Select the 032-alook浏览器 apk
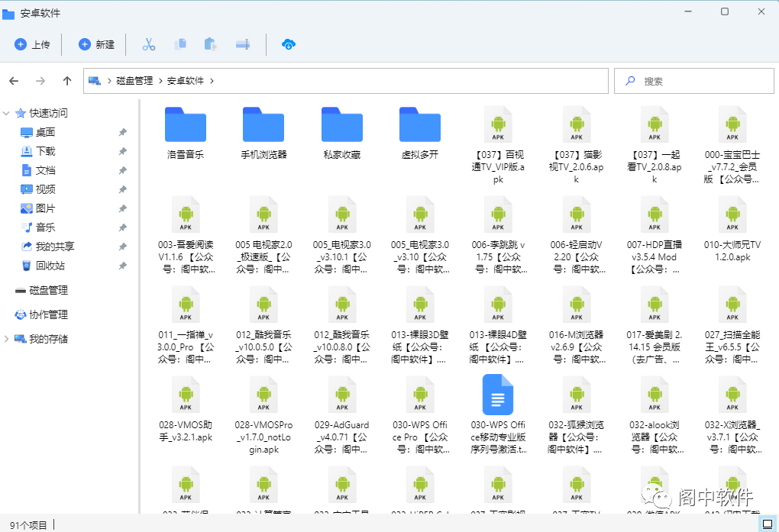 pos(655,416)
